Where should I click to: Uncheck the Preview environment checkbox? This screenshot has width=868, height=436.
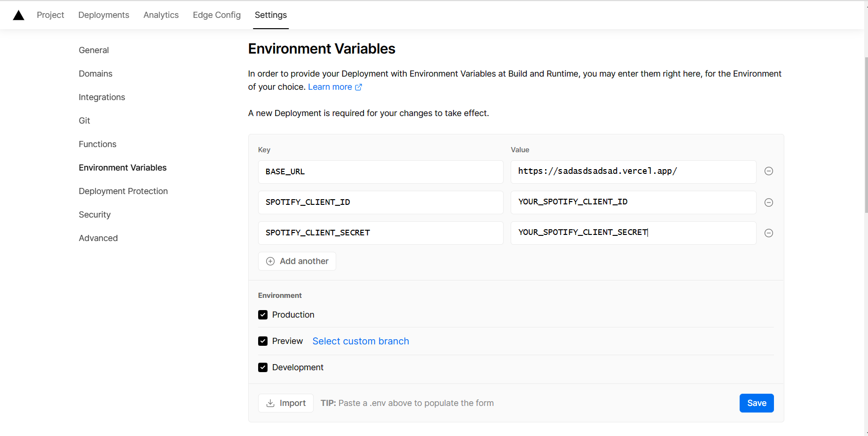pyautogui.click(x=263, y=341)
